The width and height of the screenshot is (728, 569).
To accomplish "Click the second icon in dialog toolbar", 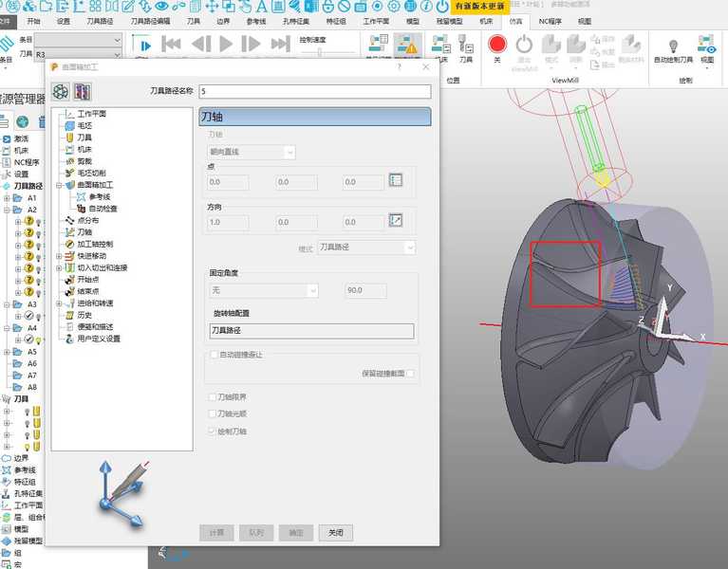I will click(82, 91).
